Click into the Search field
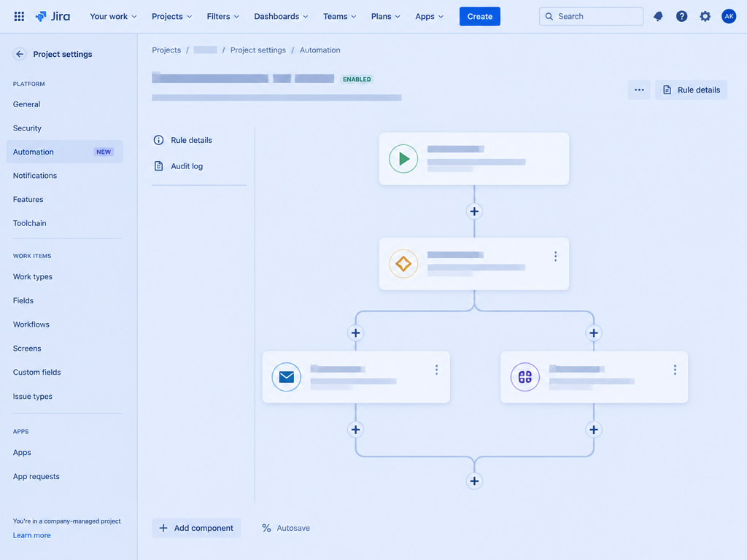 tap(591, 17)
